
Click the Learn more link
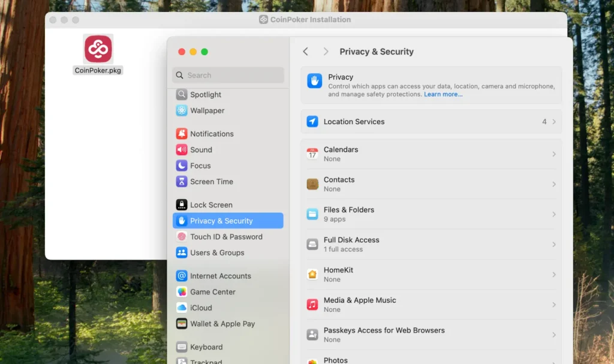coord(443,95)
